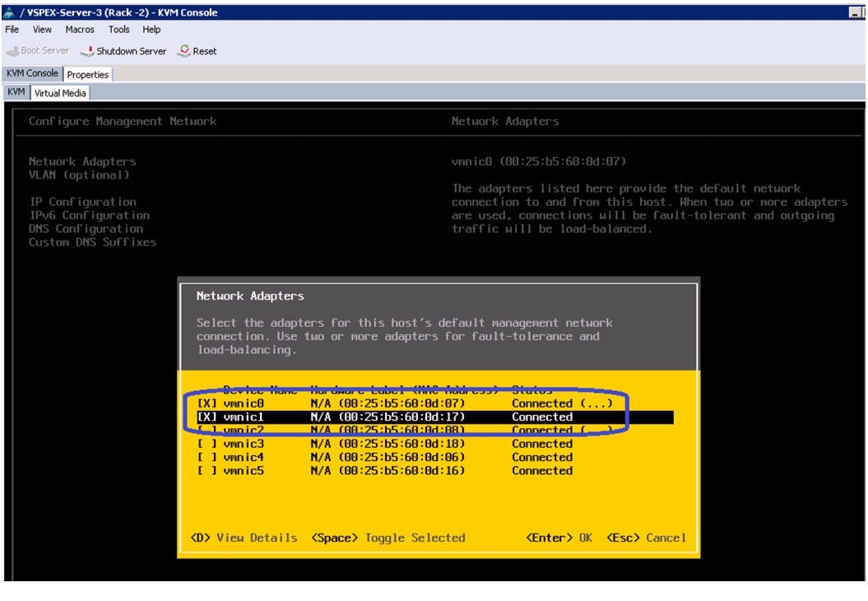The width and height of the screenshot is (868, 601).
Task: Switch to the KVM Console tab
Action: pyautogui.click(x=32, y=73)
